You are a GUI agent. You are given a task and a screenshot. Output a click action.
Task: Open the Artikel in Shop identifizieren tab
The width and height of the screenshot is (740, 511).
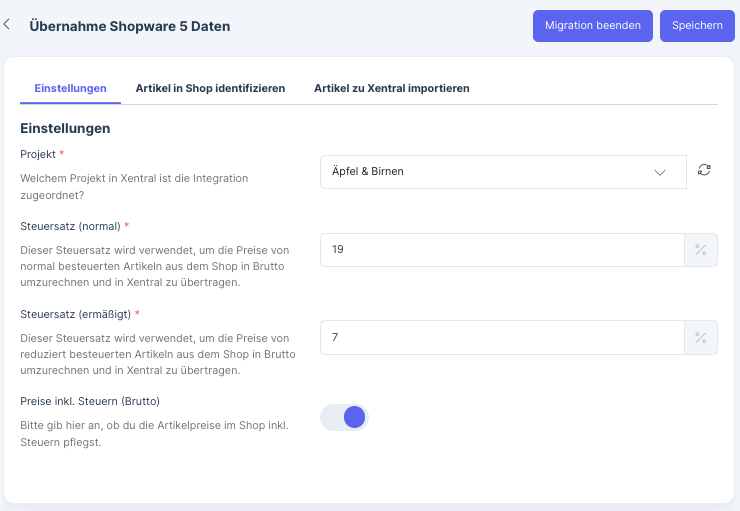pos(210,88)
